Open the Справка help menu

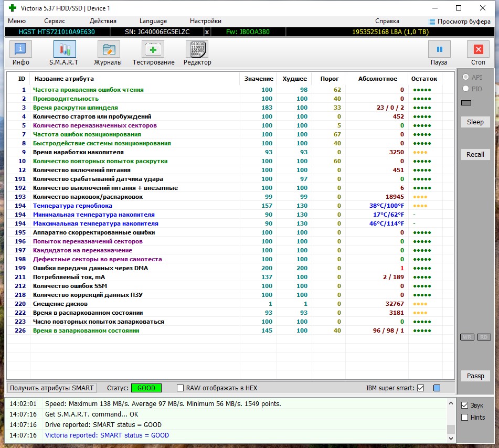(387, 21)
